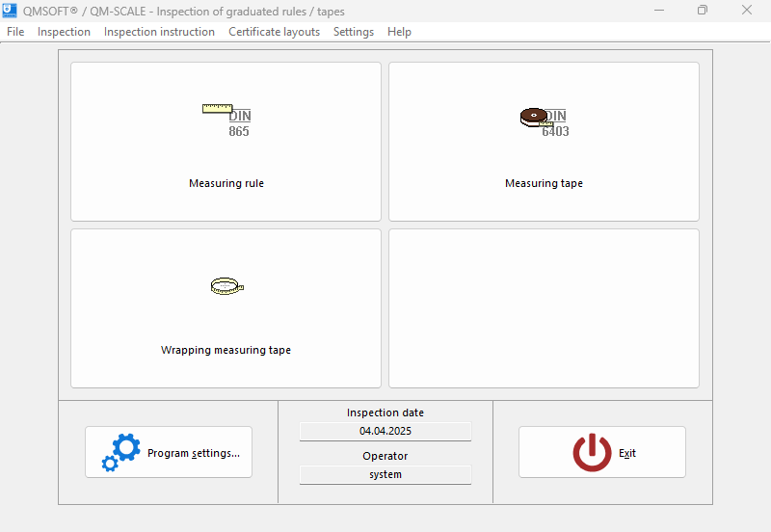Click the DIN 6403 measuring tape icon
Viewport: 771px width, 532px height.
(x=545, y=122)
